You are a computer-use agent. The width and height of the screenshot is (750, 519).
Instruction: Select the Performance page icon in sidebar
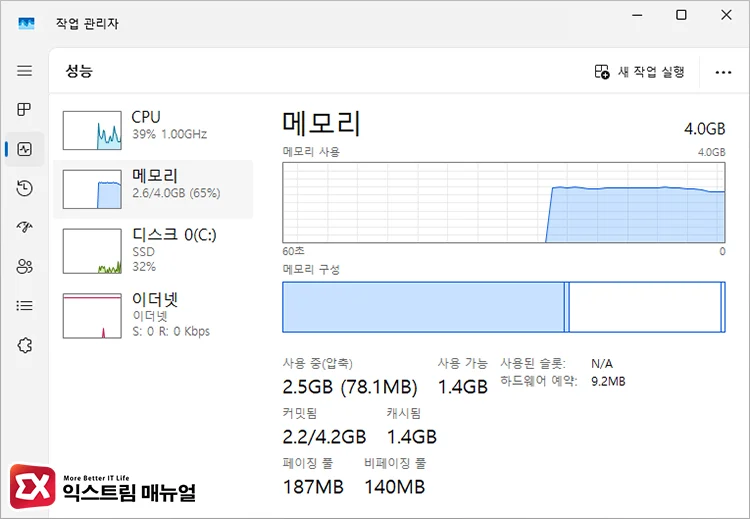point(24,149)
